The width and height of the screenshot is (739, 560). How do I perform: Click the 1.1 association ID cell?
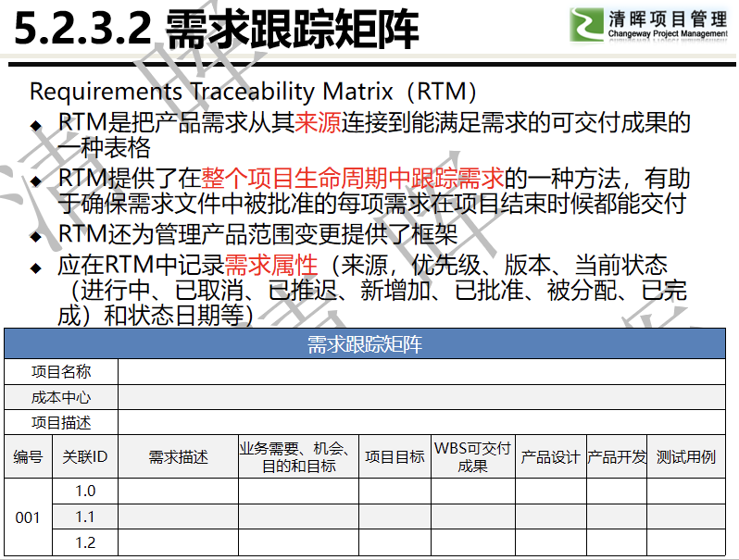[x=85, y=517]
